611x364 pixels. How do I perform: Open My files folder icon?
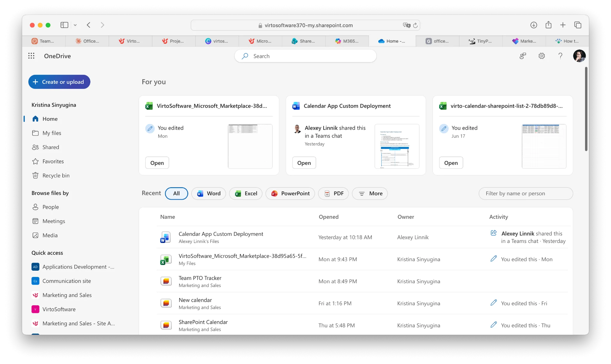[35, 133]
